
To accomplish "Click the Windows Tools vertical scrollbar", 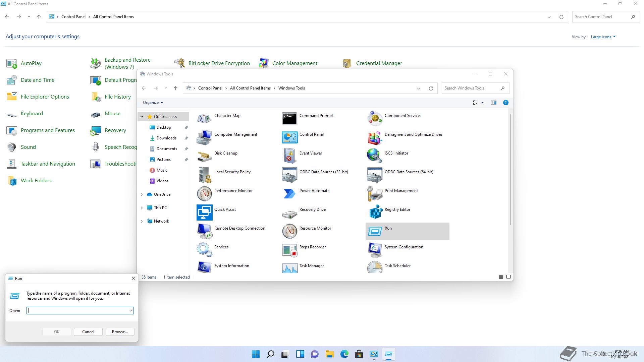I will pyautogui.click(x=511, y=169).
